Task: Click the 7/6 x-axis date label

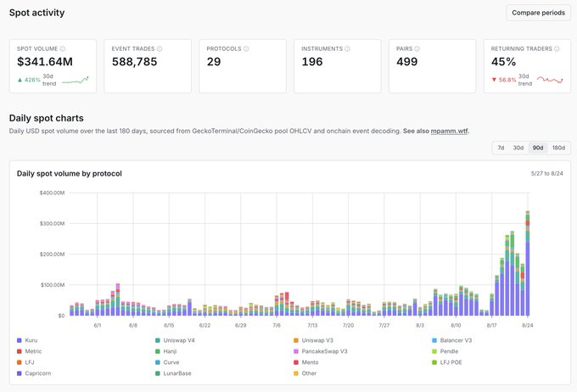Action: pyautogui.click(x=277, y=325)
